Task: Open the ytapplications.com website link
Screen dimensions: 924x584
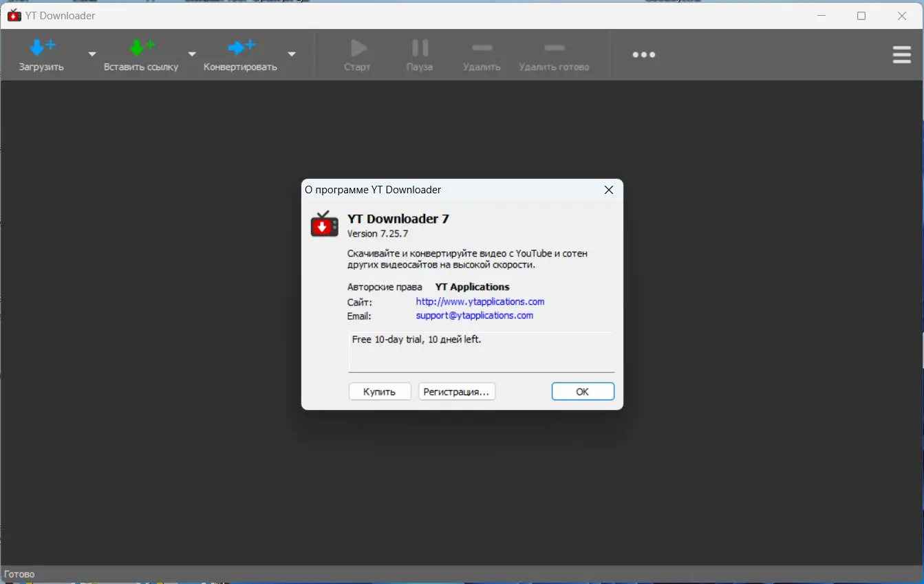Action: [480, 301]
